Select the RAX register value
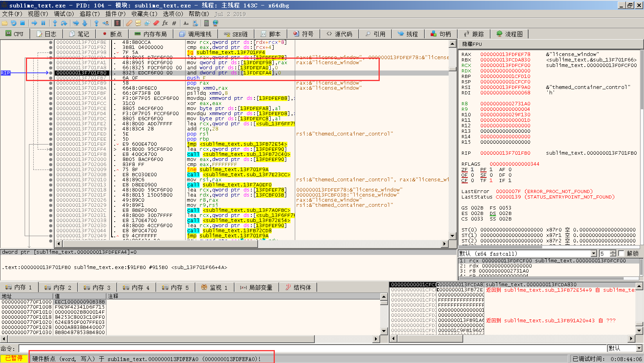The height and width of the screenshot is (363, 644). point(505,54)
